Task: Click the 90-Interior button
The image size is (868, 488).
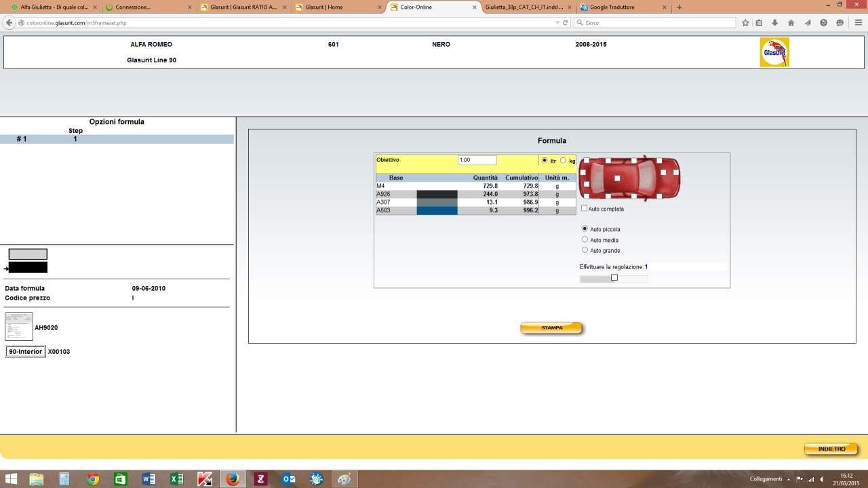Action: tap(26, 352)
